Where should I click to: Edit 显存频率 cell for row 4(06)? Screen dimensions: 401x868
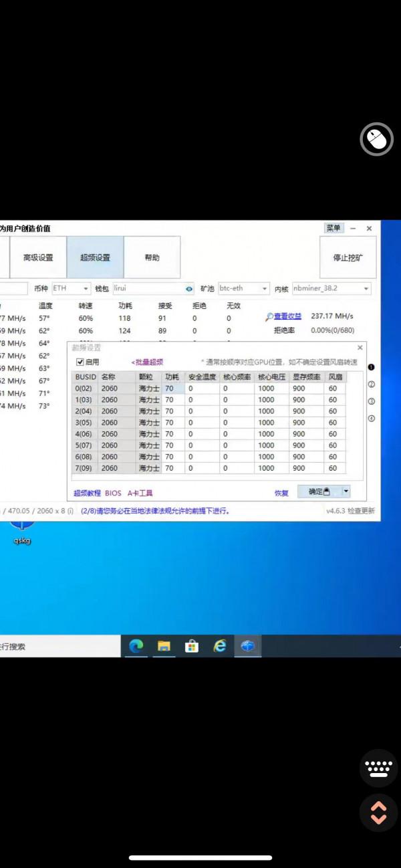coord(307,434)
